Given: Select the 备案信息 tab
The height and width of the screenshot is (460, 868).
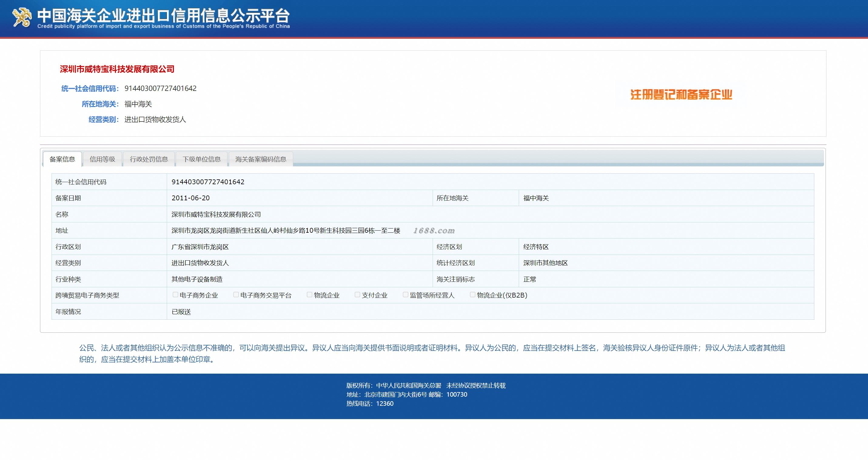Looking at the screenshot, I should (x=62, y=159).
